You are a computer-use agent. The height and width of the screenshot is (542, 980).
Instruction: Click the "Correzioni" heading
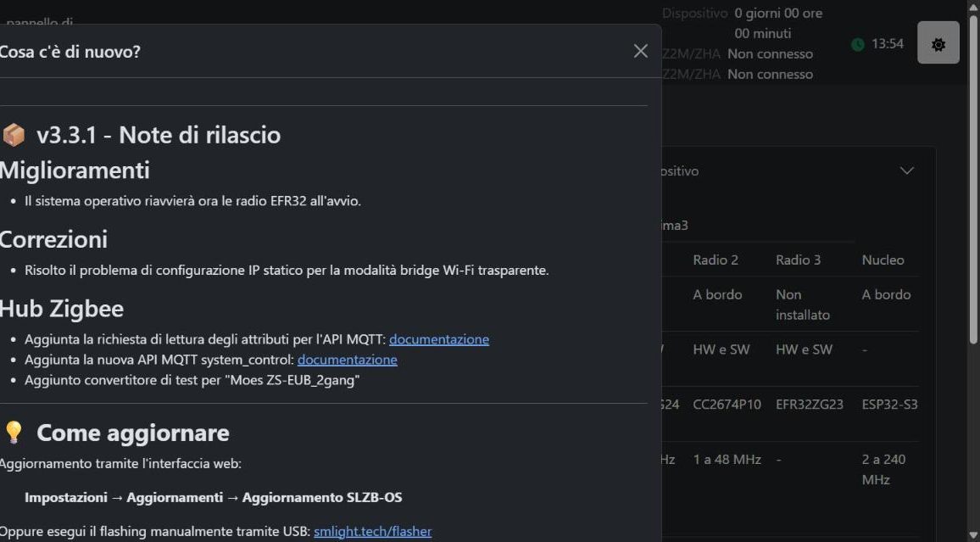tap(53, 239)
